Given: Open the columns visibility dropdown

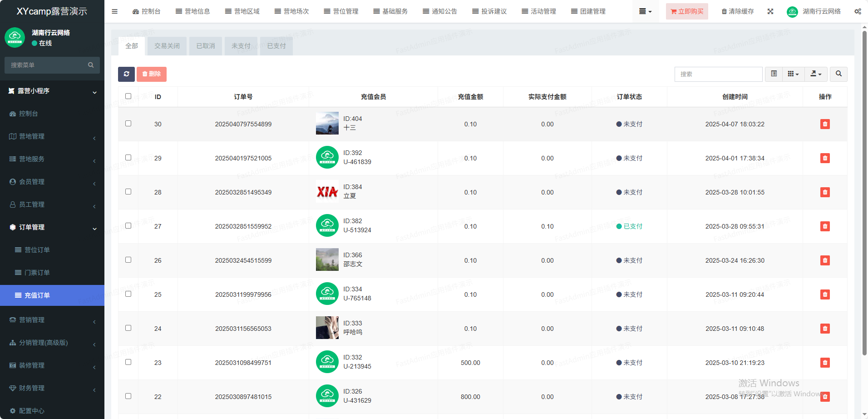Looking at the screenshot, I should [x=793, y=74].
